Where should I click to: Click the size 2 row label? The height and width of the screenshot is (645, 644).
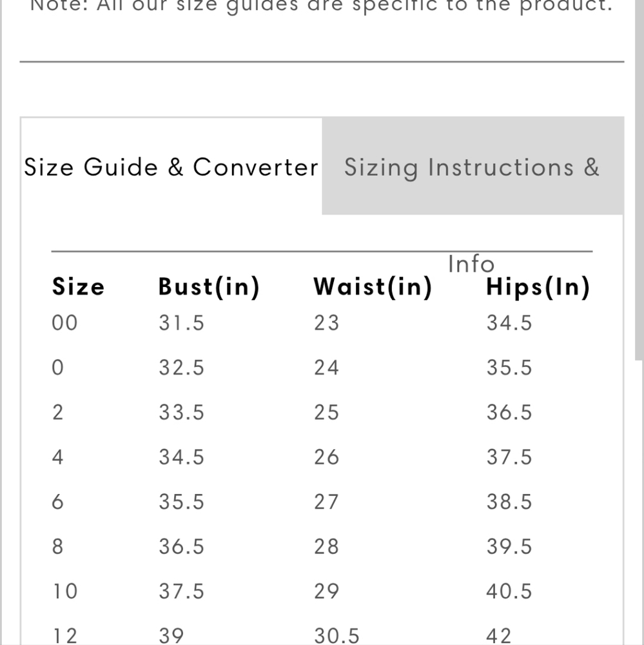coord(58,412)
